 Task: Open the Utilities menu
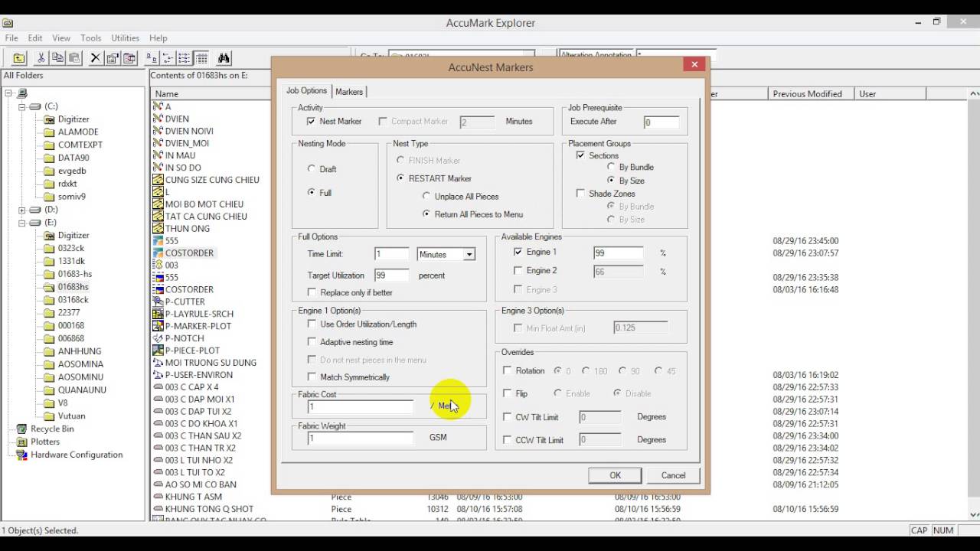[126, 38]
